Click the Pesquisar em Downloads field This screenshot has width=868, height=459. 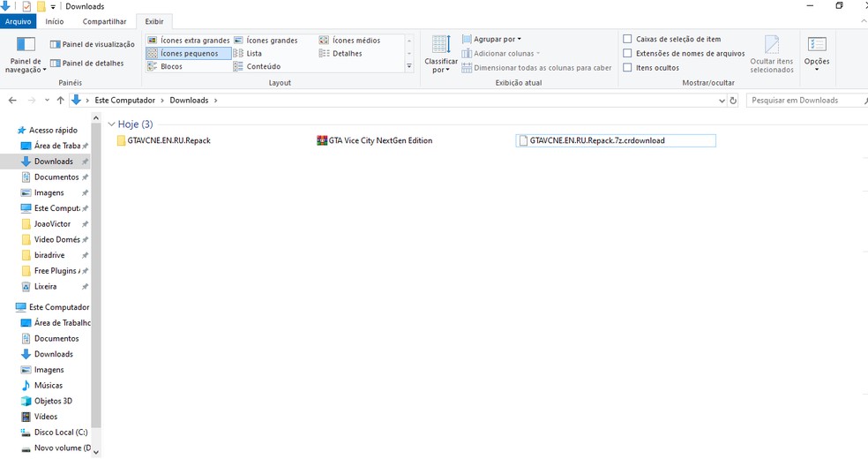tap(805, 101)
